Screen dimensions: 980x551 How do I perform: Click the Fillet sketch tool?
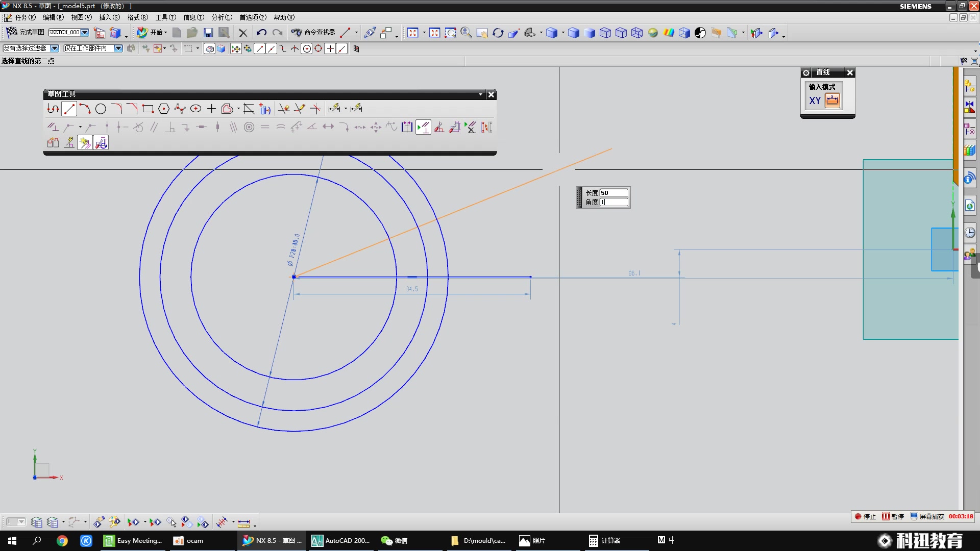click(116, 109)
